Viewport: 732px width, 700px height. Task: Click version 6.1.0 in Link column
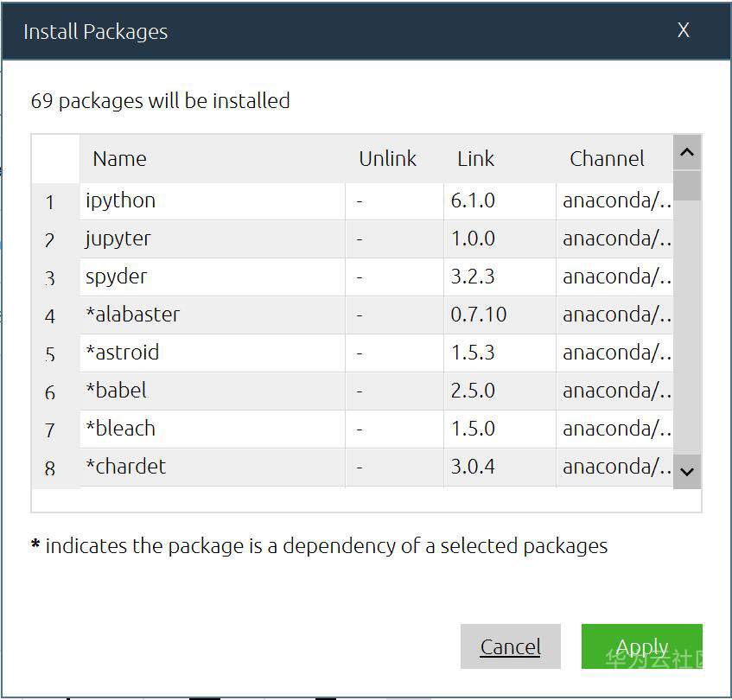[473, 200]
